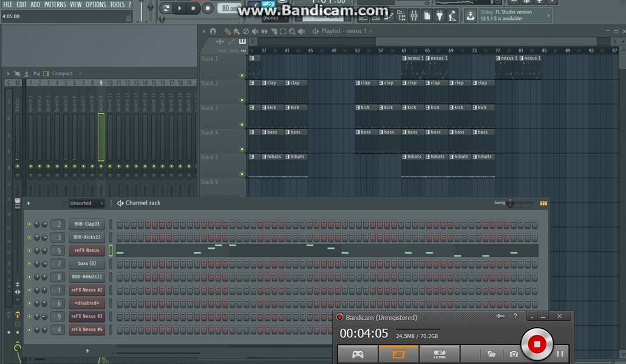Click the Playlist audio waveform filter icon

(220, 41)
